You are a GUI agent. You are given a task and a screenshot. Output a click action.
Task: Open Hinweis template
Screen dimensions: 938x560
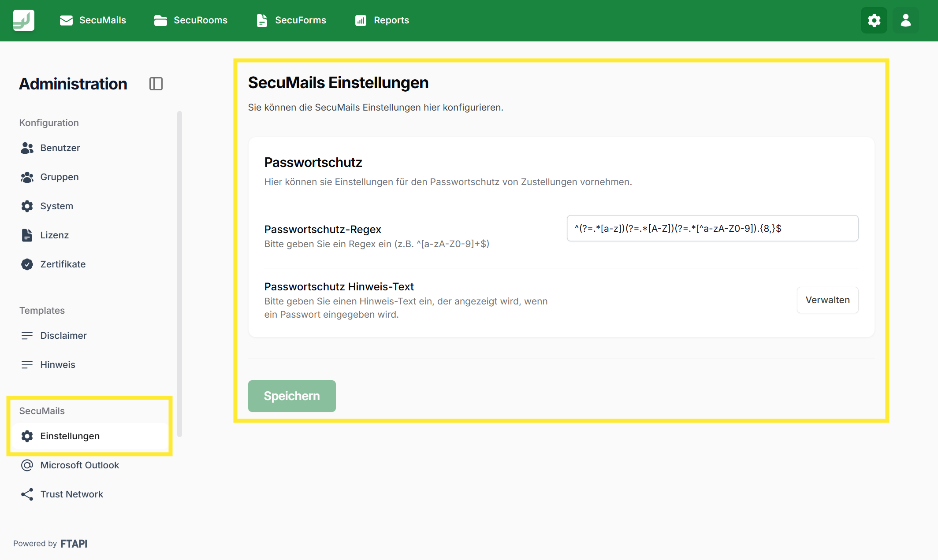point(57,365)
